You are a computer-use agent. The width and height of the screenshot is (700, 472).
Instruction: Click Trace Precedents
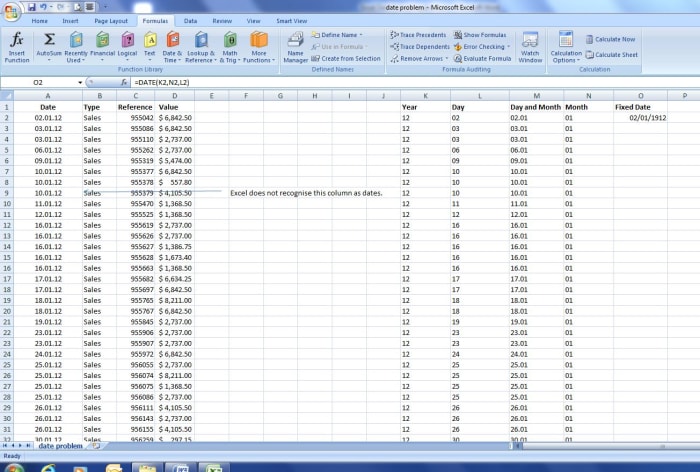click(x=419, y=34)
